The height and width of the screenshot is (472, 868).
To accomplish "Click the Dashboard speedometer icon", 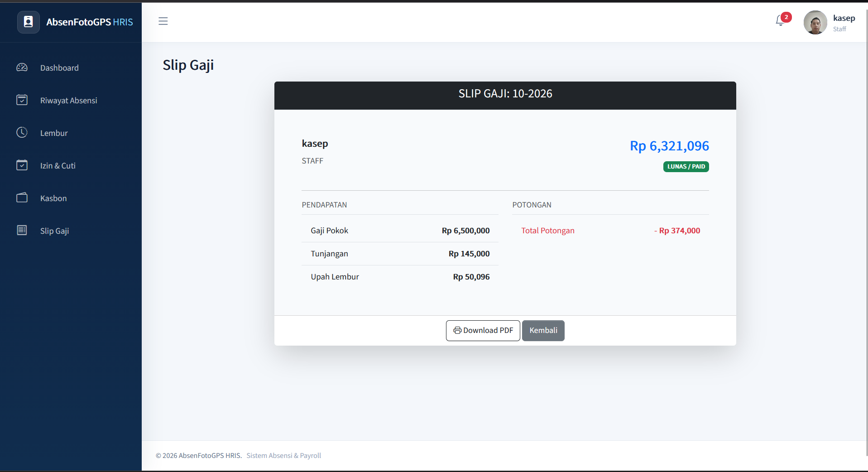I will pos(22,67).
